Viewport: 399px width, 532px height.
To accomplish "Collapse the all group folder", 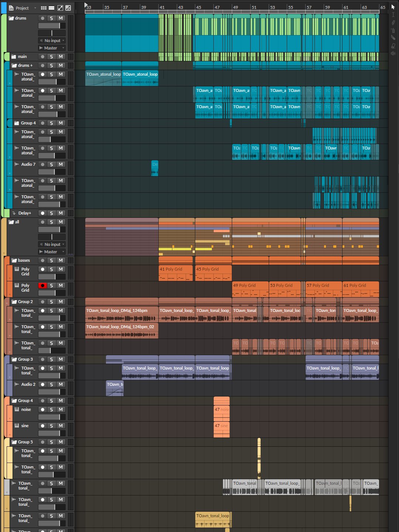I will click(11, 222).
